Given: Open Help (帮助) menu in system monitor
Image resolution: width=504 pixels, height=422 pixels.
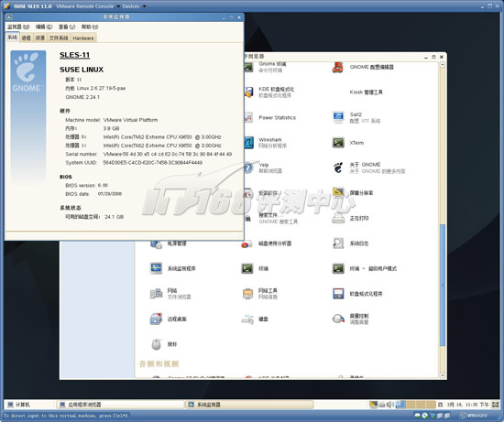Looking at the screenshot, I should point(90,27).
